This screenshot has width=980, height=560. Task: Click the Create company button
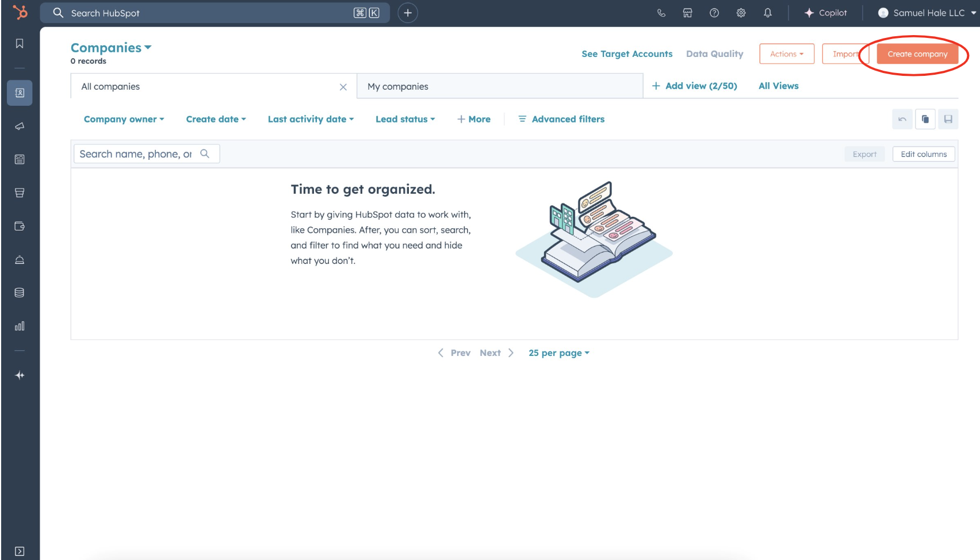[917, 54]
